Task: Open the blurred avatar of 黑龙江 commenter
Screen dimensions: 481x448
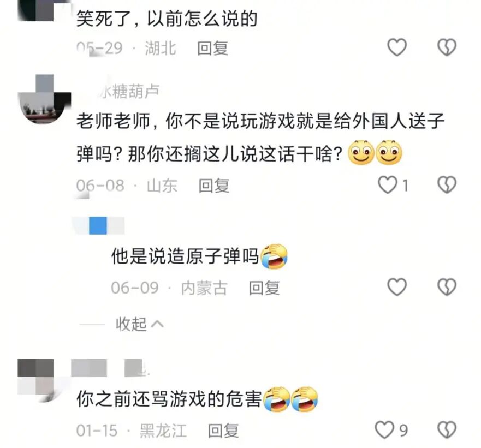Action: click(36, 380)
